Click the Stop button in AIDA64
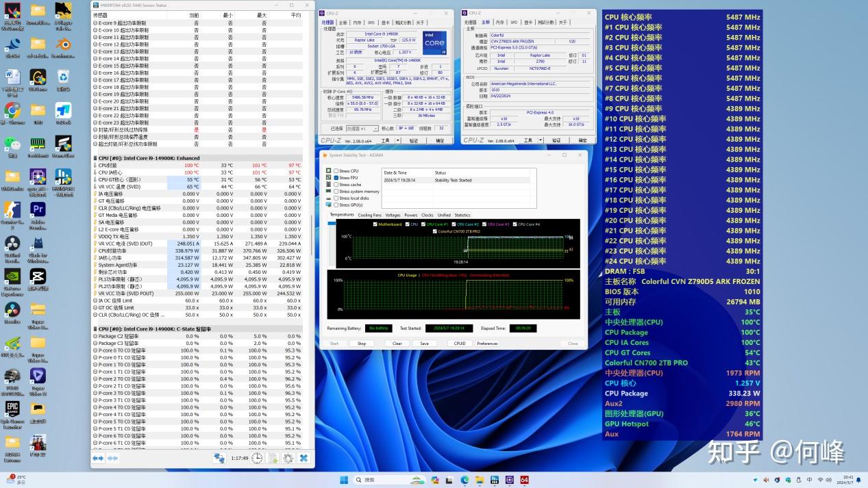 coord(362,344)
